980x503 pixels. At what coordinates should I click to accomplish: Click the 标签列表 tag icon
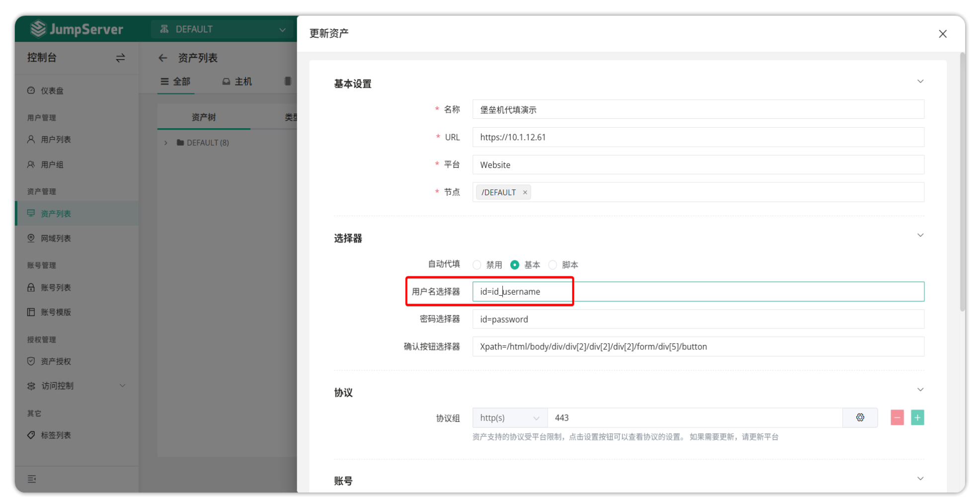31,435
